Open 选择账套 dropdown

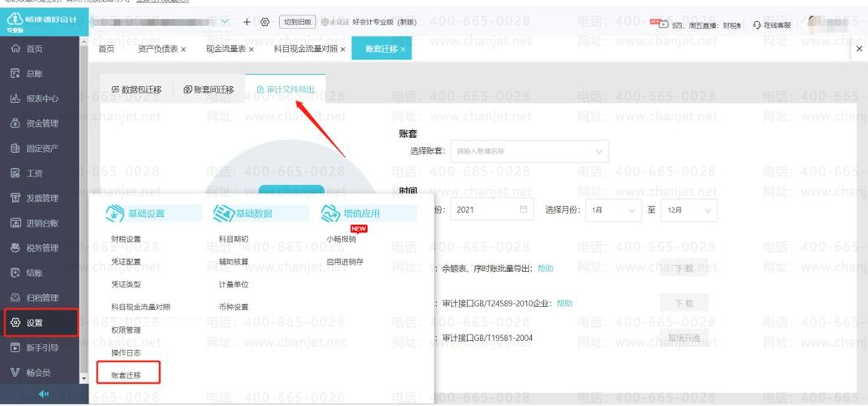(529, 151)
